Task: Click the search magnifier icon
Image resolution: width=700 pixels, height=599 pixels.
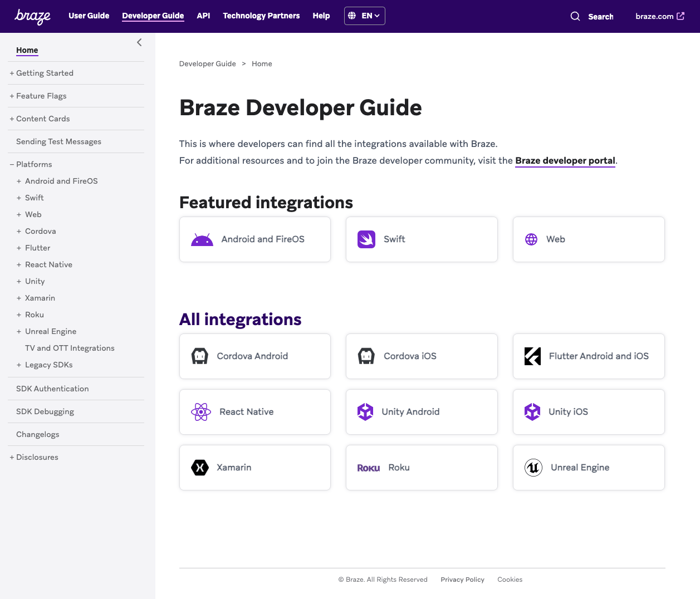Action: click(x=575, y=16)
